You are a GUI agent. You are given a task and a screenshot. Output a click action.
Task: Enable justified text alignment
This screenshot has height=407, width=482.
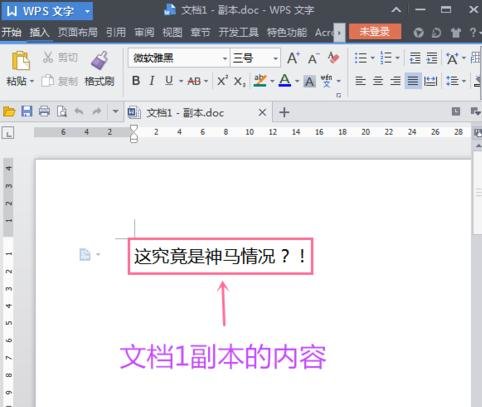point(413,81)
